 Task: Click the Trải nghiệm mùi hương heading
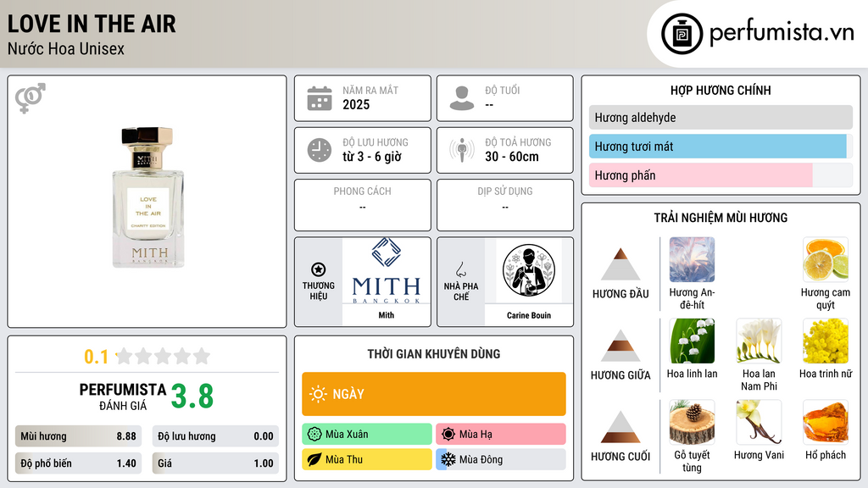click(721, 218)
